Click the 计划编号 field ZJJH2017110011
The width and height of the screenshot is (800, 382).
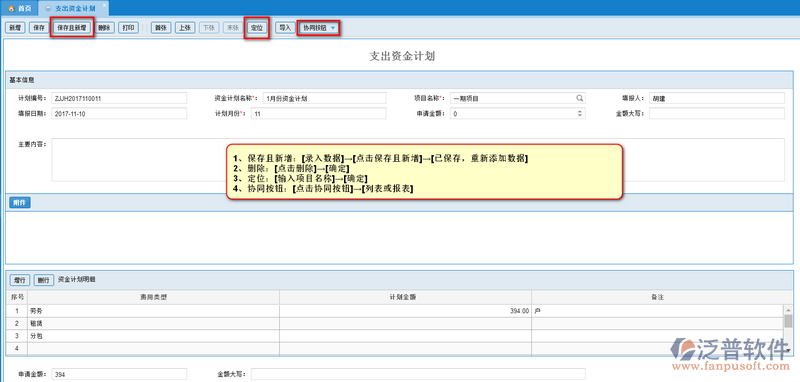tap(119, 98)
